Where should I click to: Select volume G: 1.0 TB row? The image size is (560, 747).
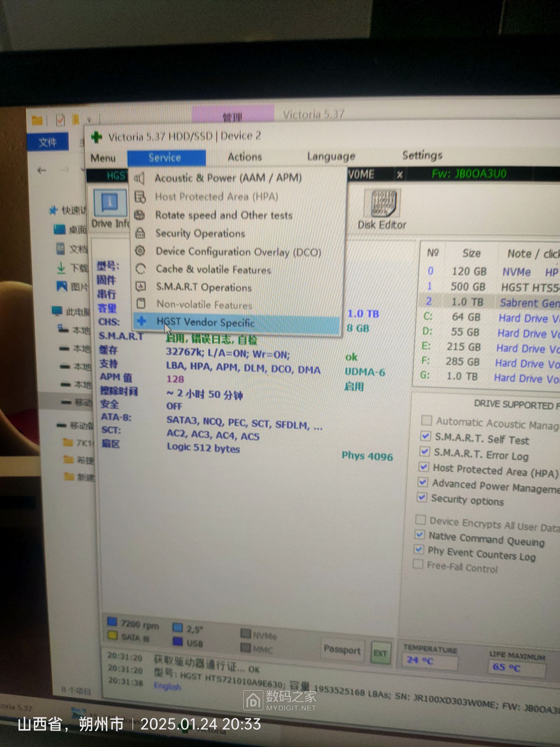pyautogui.click(x=486, y=377)
